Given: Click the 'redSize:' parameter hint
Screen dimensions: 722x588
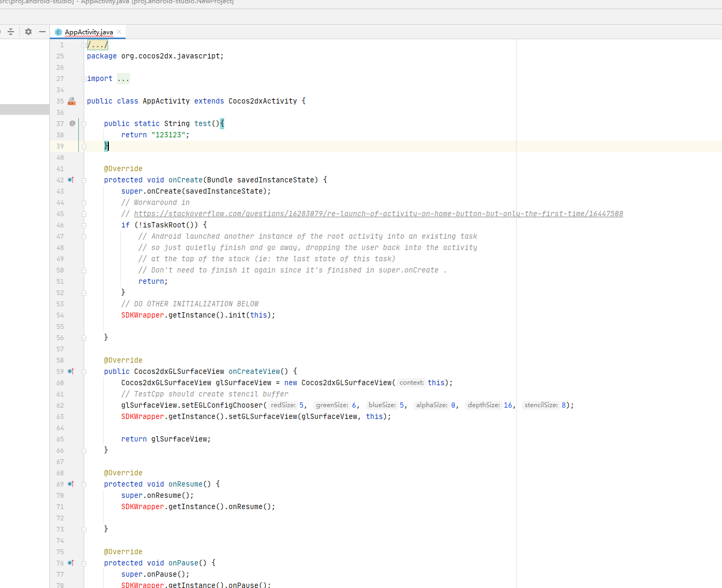Looking at the screenshot, I should pos(283,405).
